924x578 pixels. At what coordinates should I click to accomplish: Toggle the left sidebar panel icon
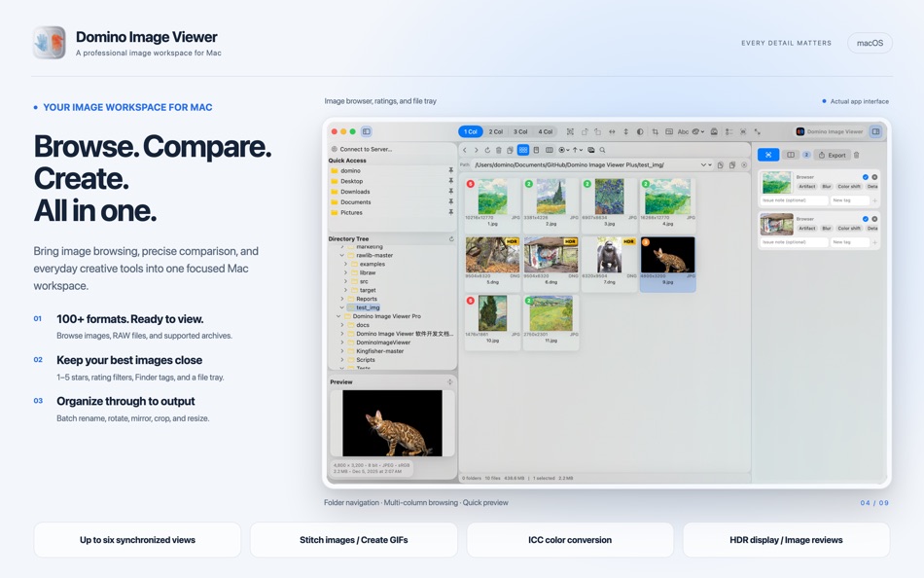(x=366, y=131)
